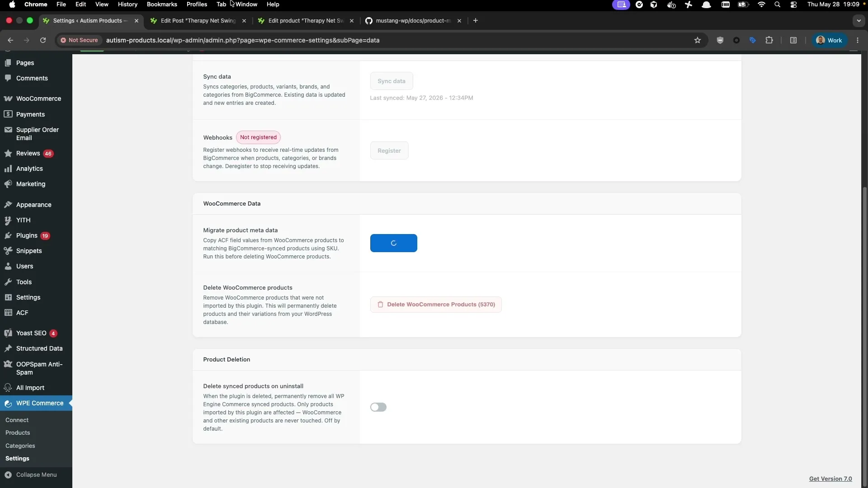The height and width of the screenshot is (488, 868).
Task: Open Users person icon
Action: pyautogui.click(x=8, y=266)
